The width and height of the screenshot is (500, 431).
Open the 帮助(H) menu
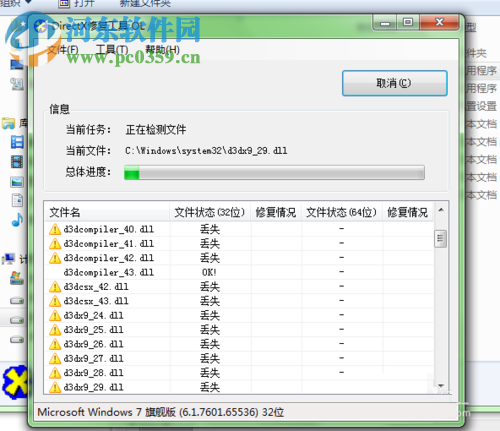[x=163, y=50]
